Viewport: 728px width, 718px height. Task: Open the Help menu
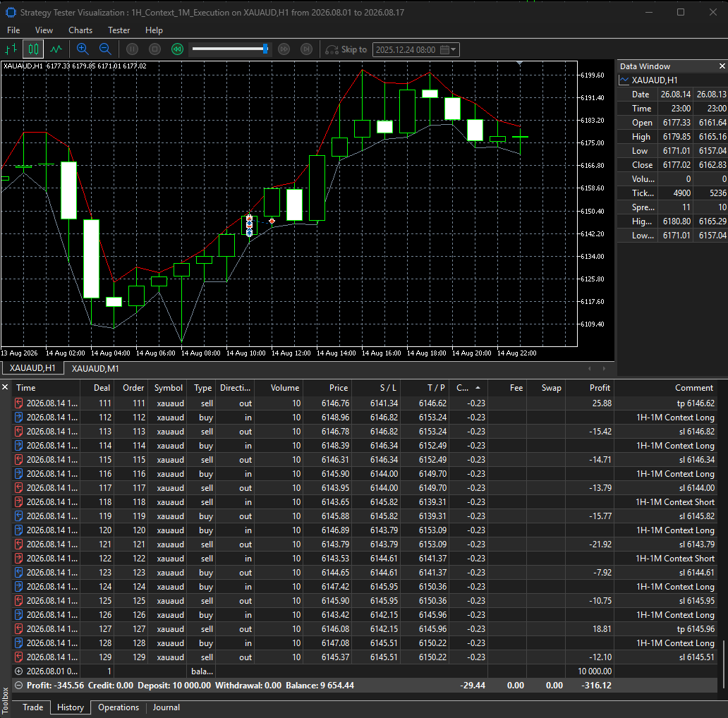pos(154,30)
